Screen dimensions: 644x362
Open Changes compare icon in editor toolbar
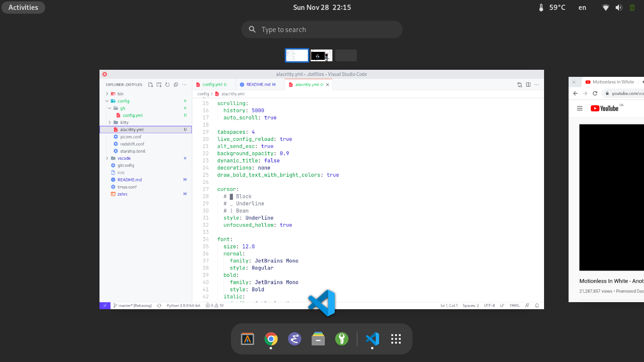click(x=520, y=85)
